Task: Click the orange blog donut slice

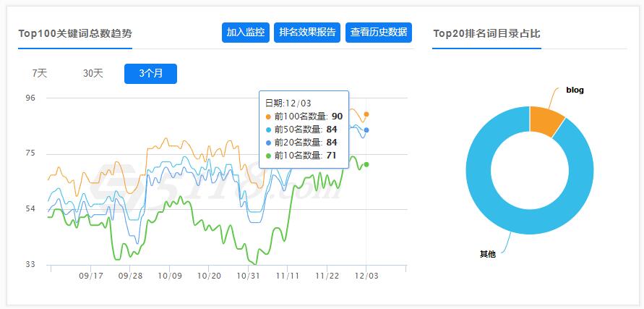Action: (x=546, y=121)
